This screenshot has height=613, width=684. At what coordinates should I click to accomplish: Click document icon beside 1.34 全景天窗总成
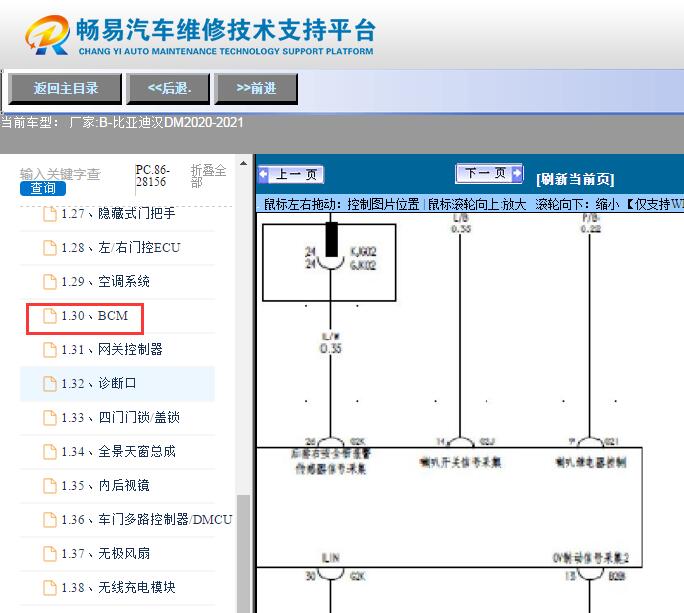click(50, 452)
